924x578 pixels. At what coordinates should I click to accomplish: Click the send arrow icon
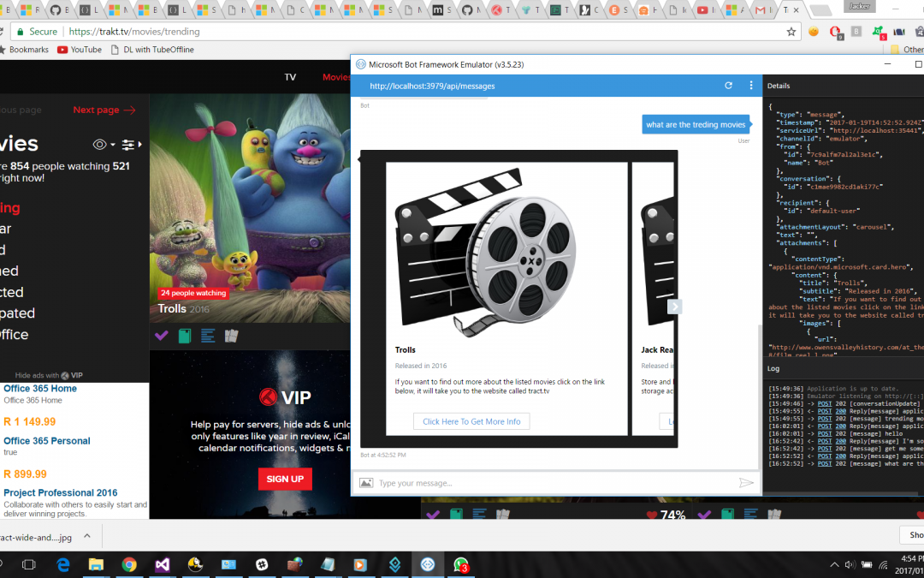[746, 483]
